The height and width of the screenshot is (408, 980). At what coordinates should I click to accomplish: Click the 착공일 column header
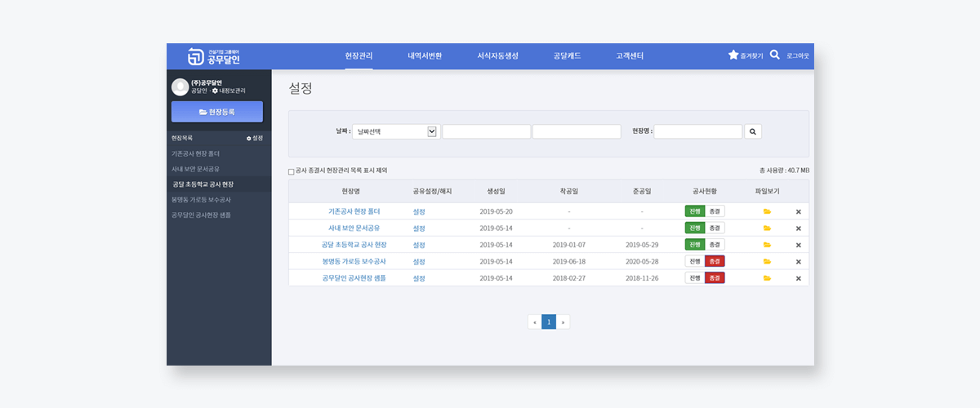(569, 191)
